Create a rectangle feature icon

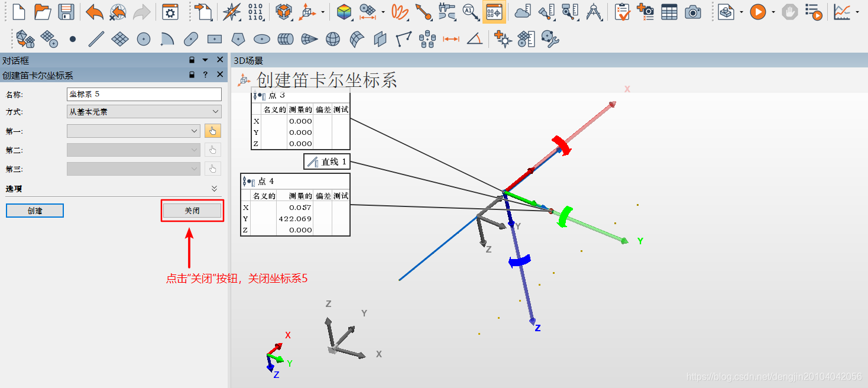coord(215,39)
